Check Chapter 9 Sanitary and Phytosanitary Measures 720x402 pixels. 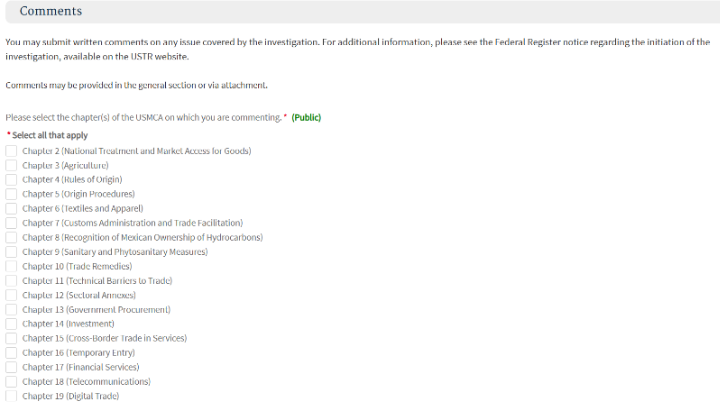pyautogui.click(x=11, y=252)
